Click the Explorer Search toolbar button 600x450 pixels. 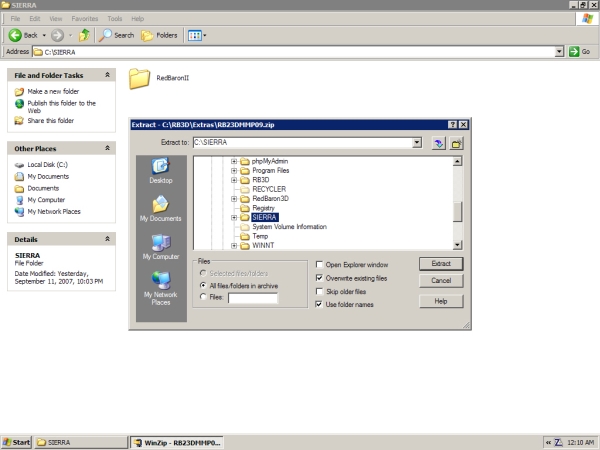[x=116, y=35]
